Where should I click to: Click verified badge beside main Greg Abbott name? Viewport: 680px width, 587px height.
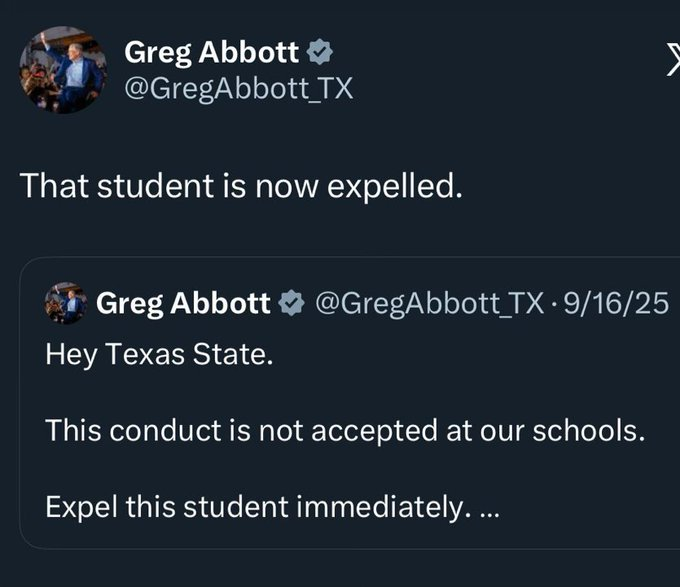click(320, 53)
